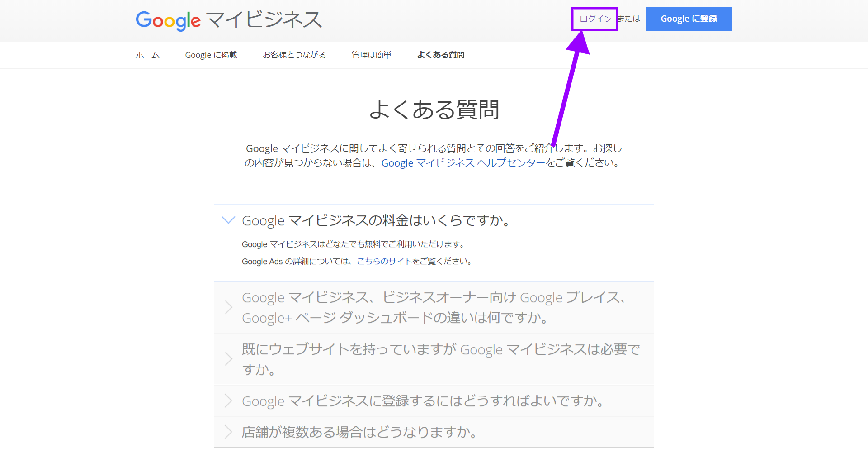Viewport: 868px width, 453px height.
Task: Expand the Googleプレイス違い question chevron
Action: pyautogui.click(x=228, y=308)
